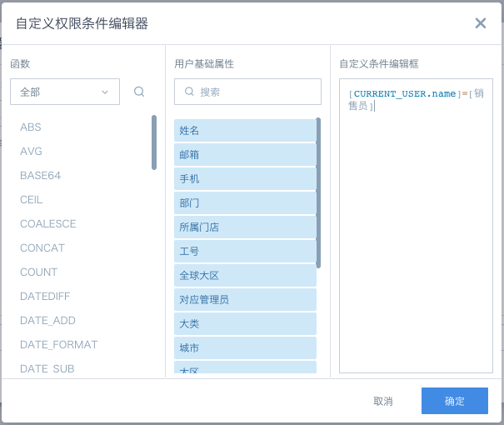The width and height of the screenshot is (504, 425).
Task: Click the function search magnifier icon
Action: coord(139,92)
